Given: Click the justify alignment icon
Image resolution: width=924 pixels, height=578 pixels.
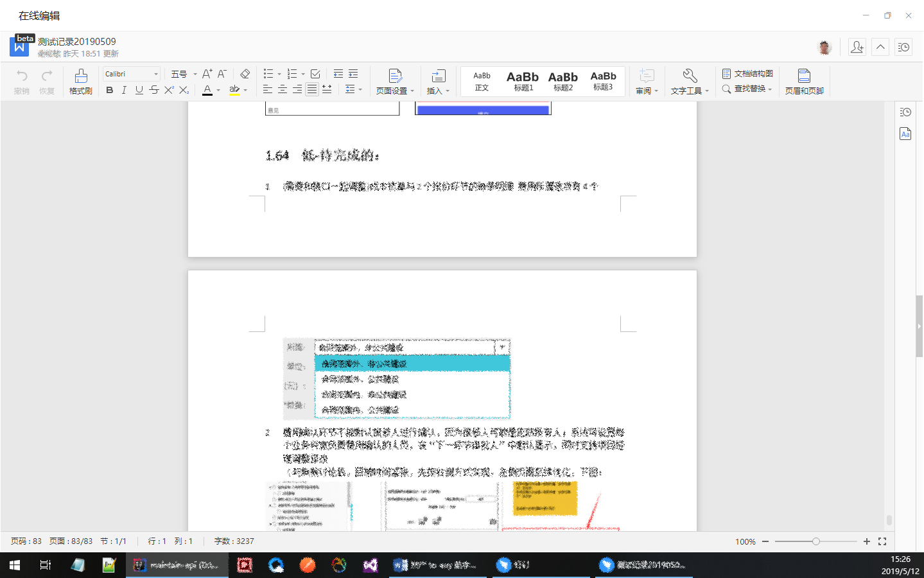Looking at the screenshot, I should pos(312,90).
